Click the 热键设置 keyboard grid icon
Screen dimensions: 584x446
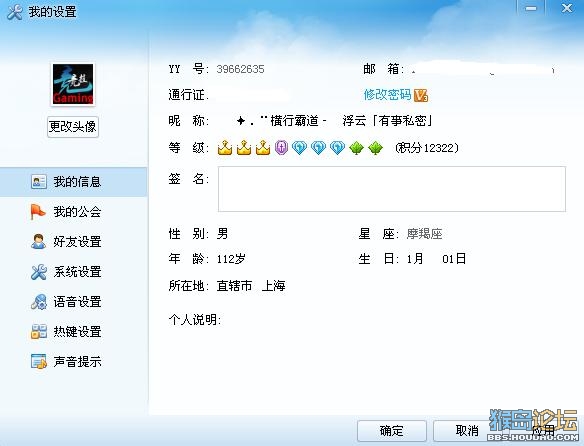point(39,332)
